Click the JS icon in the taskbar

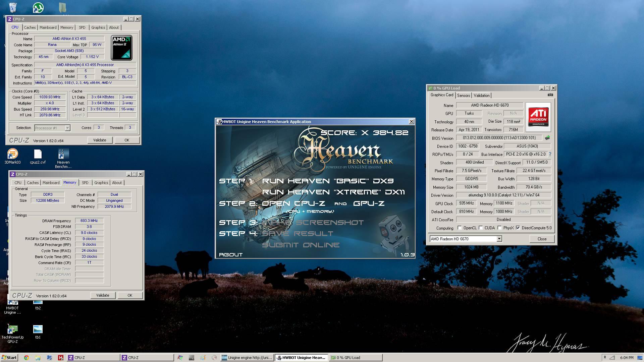coord(49,358)
